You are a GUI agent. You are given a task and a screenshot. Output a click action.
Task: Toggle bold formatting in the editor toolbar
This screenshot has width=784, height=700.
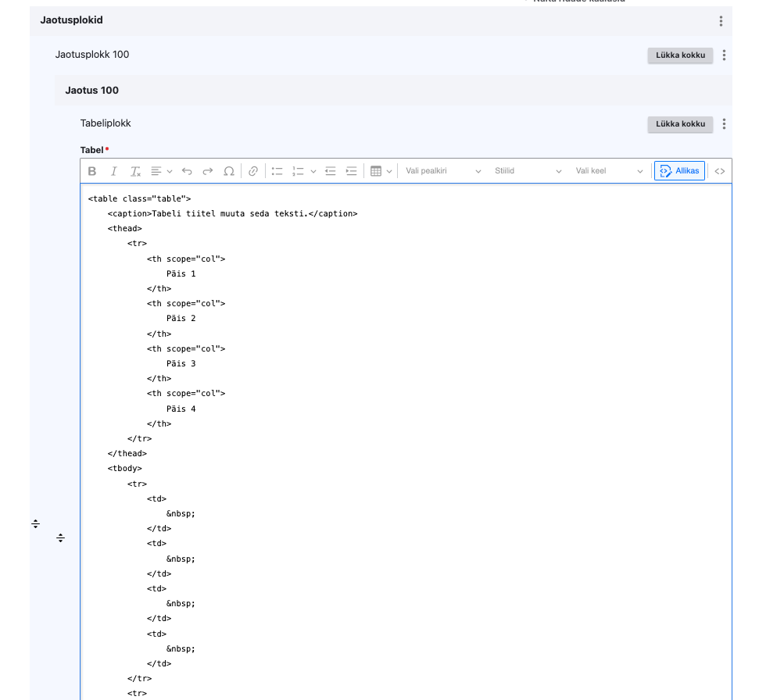tap(92, 171)
